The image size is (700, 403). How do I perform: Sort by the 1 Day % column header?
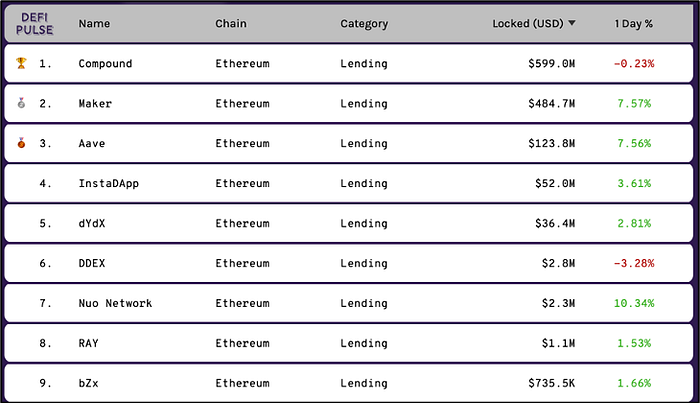click(633, 24)
